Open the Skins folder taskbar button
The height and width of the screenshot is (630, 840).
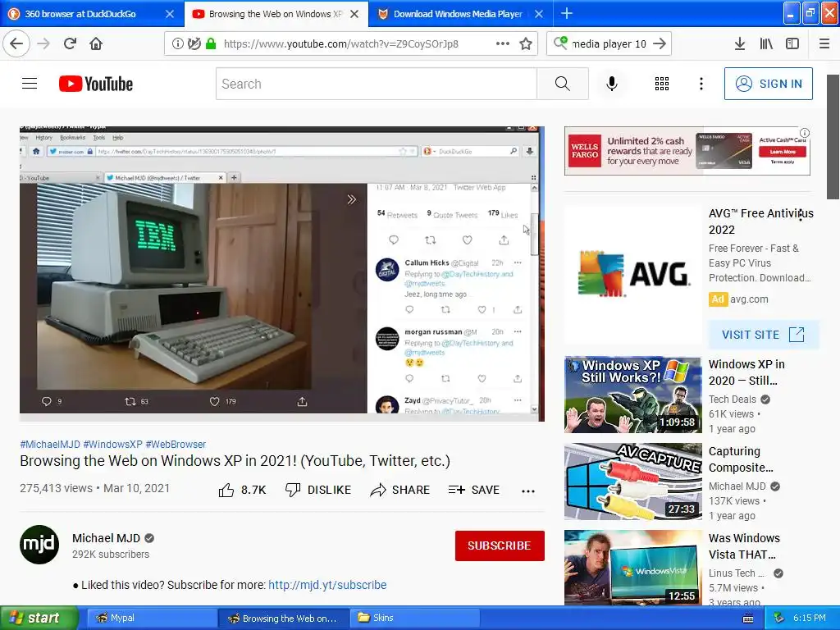pyautogui.click(x=414, y=618)
